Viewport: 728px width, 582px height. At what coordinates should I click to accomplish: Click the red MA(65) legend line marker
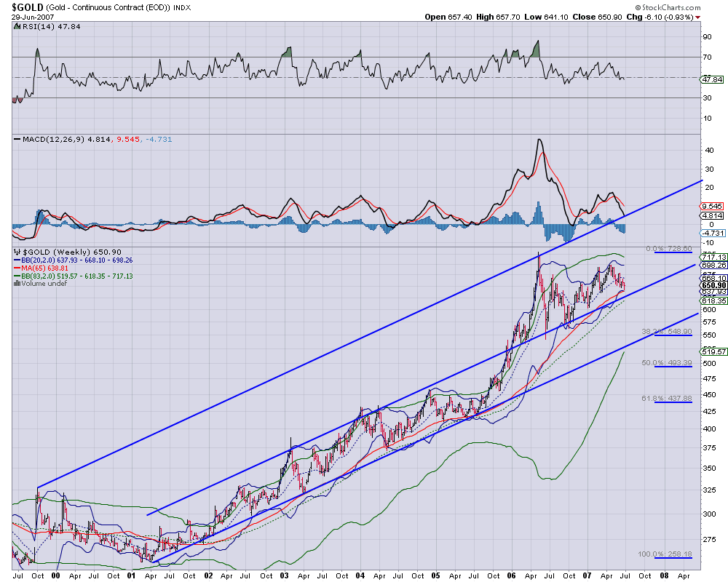(x=17, y=268)
